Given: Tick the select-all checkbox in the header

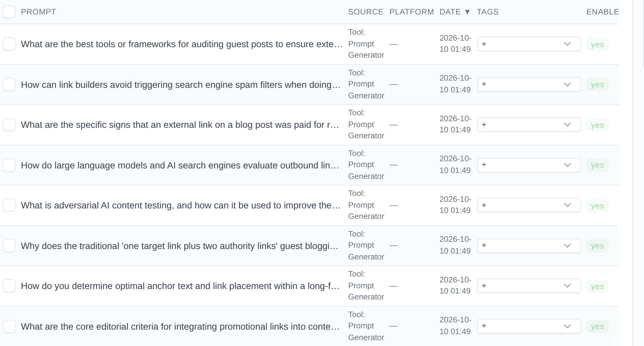Looking at the screenshot, I should point(9,12).
